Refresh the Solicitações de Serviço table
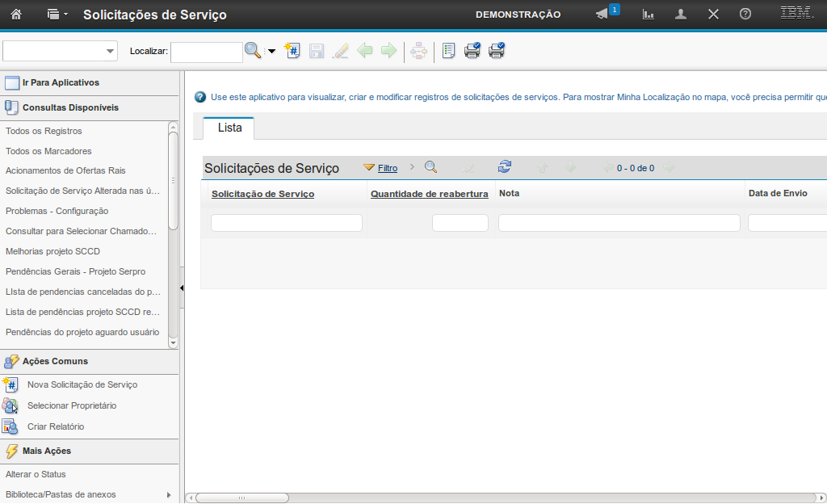Viewport: 827px width, 504px height. (x=505, y=167)
